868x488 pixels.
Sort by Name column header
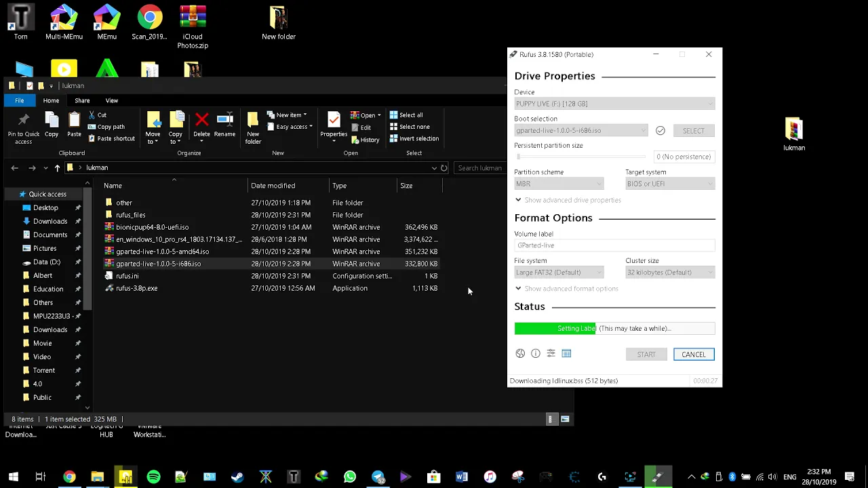click(x=174, y=186)
